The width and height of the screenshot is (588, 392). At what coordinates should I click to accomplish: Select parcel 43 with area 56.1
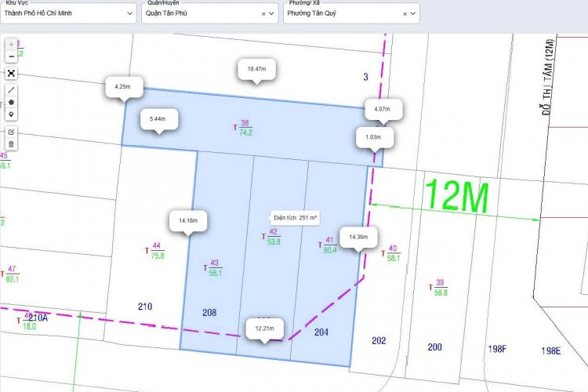pyautogui.click(x=213, y=268)
